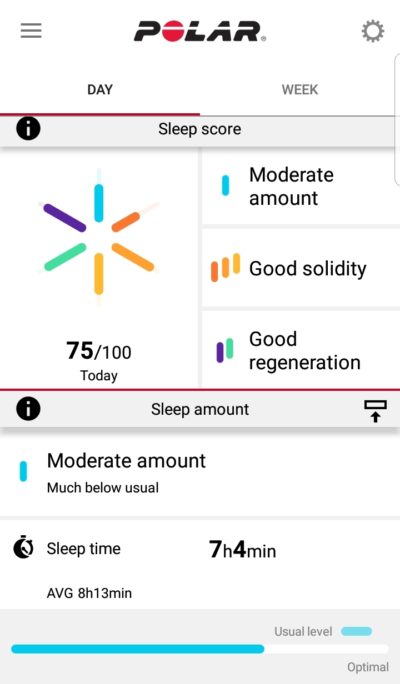
Task: Open the Moderate amount card
Action: point(301,186)
